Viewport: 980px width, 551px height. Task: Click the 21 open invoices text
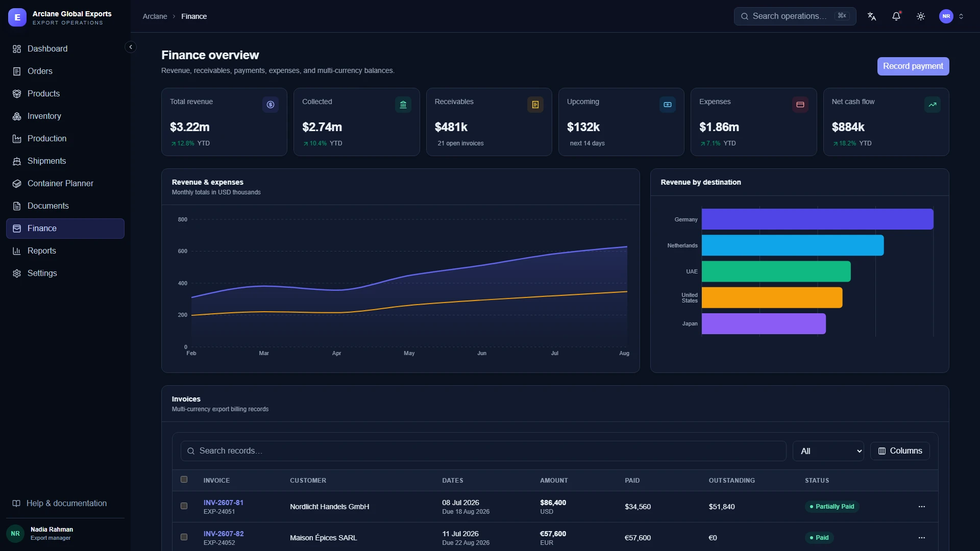[x=460, y=143]
